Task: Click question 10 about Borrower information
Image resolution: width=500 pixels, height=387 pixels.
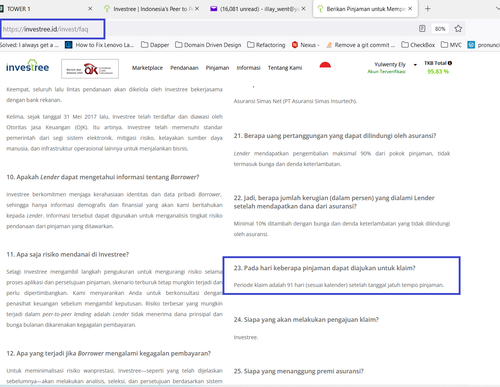Action: coord(103,177)
